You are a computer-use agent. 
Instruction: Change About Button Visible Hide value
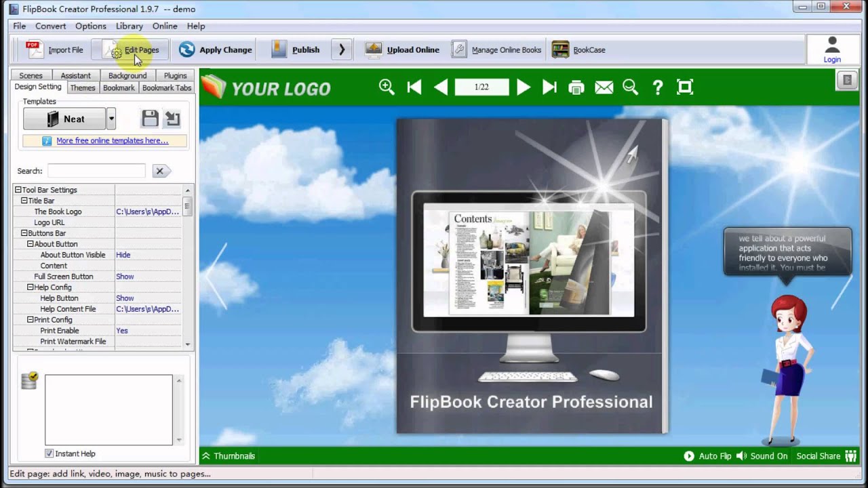pos(148,255)
